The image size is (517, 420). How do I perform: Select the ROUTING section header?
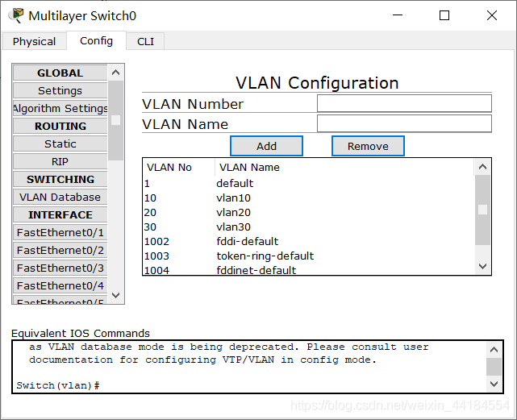click(60, 127)
